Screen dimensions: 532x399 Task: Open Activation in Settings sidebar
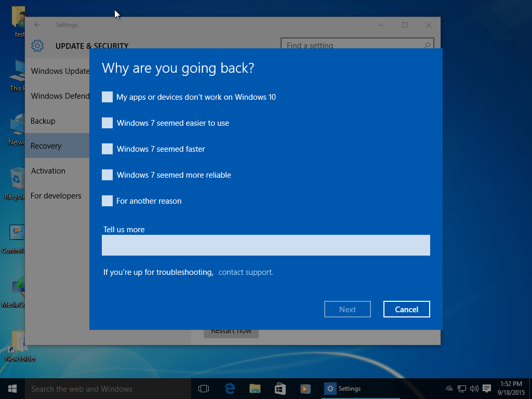pyautogui.click(x=57, y=170)
